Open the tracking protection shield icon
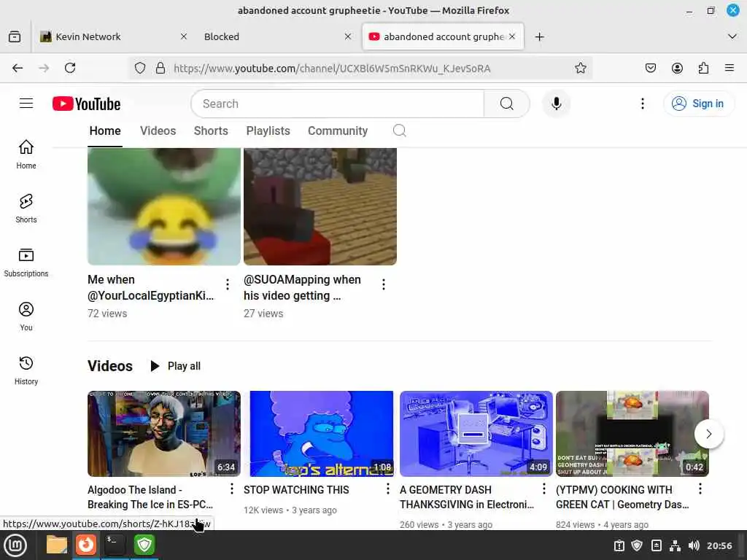747x560 pixels. [139, 68]
